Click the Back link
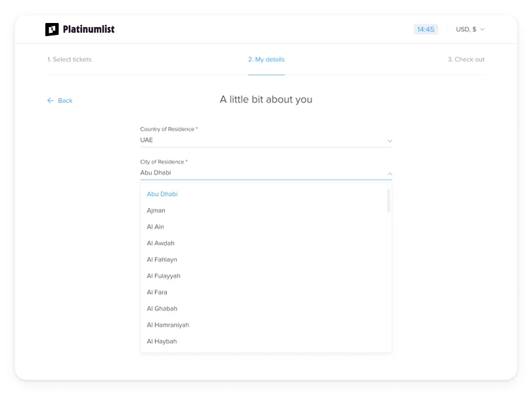The image size is (532, 395). pyautogui.click(x=64, y=101)
